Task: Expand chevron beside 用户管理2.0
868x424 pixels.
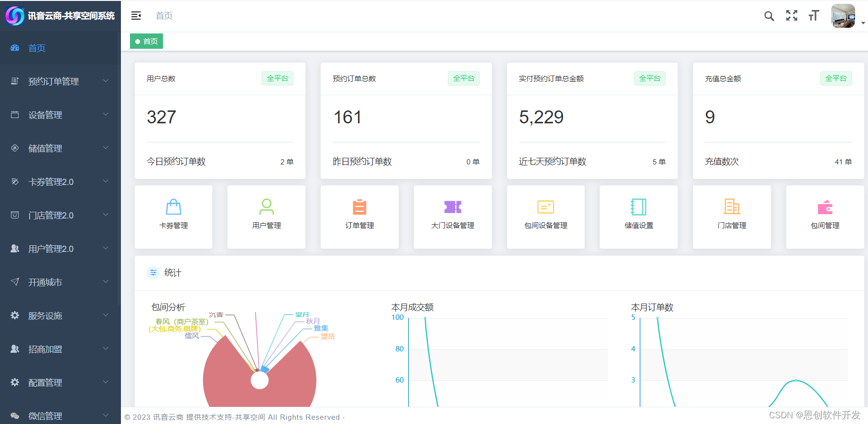Action: 106,248
